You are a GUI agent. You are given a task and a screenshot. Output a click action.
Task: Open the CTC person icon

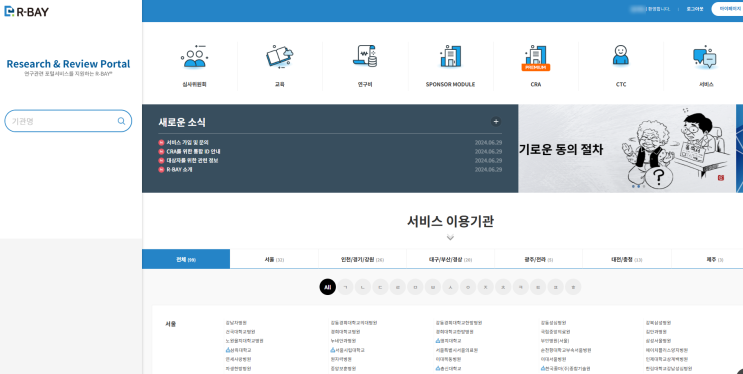[621, 55]
